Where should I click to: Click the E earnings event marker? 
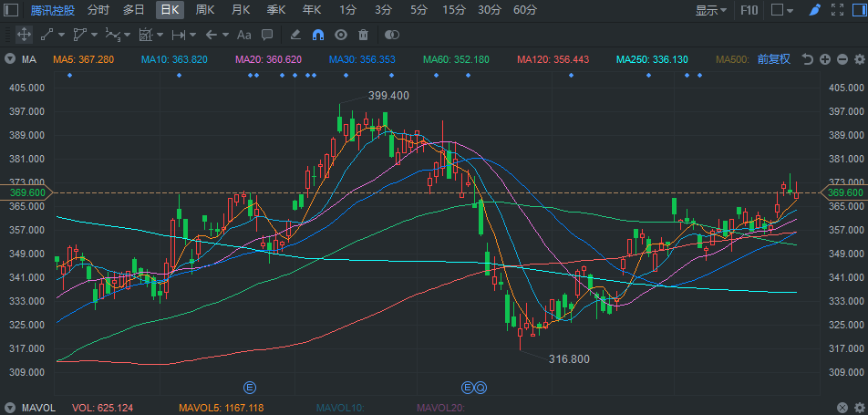(250, 387)
